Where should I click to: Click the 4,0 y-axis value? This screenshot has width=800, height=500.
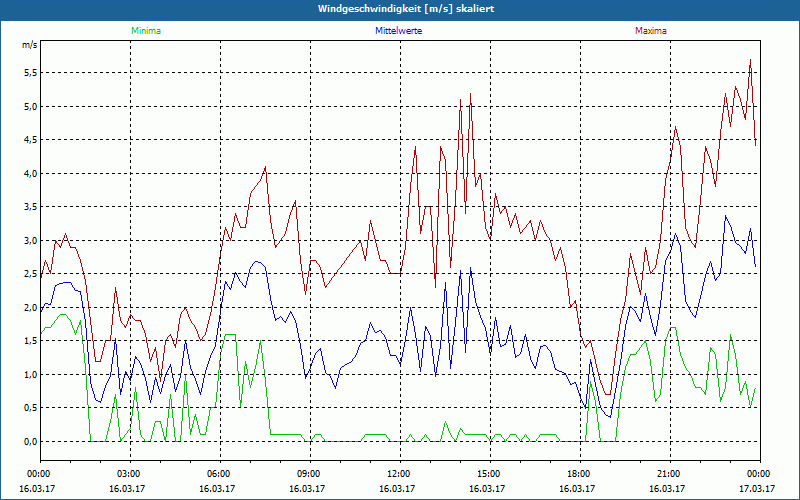pos(31,173)
